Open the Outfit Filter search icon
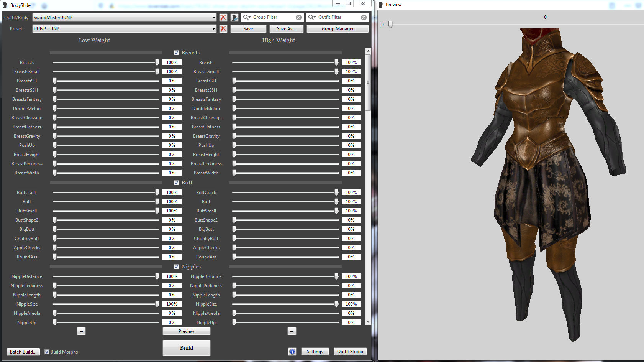The width and height of the screenshot is (644, 362). click(x=312, y=17)
